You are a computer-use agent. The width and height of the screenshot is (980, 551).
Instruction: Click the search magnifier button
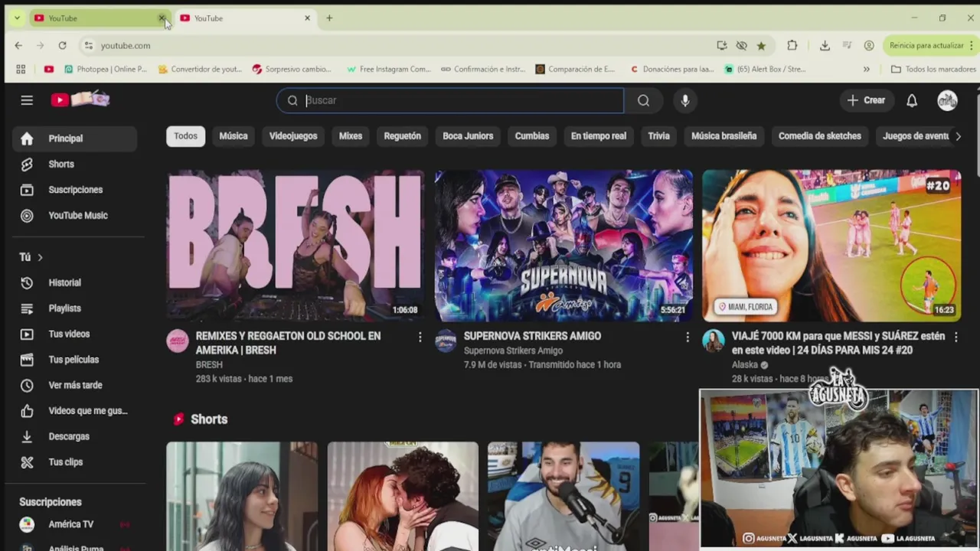(x=643, y=100)
